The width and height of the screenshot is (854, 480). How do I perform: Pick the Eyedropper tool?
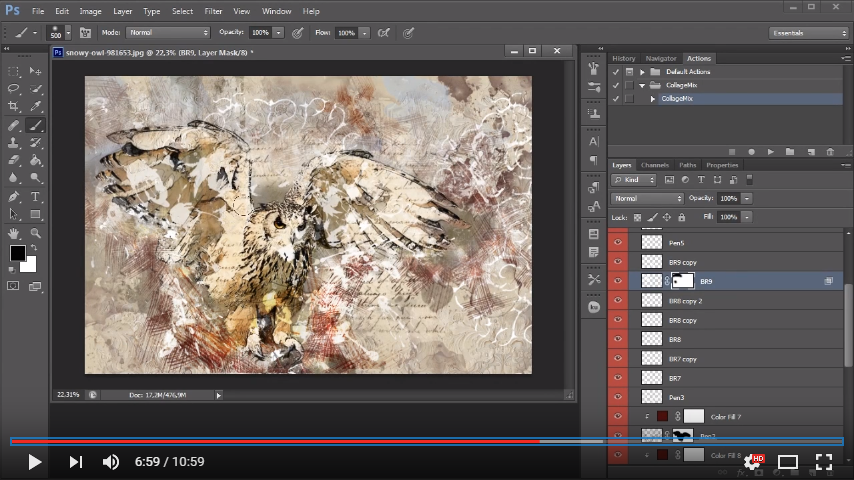click(36, 106)
